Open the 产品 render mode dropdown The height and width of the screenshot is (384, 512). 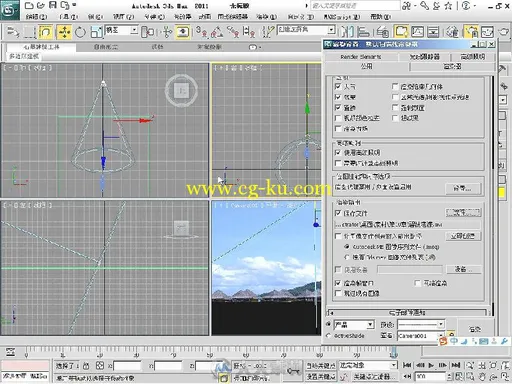click(x=354, y=325)
